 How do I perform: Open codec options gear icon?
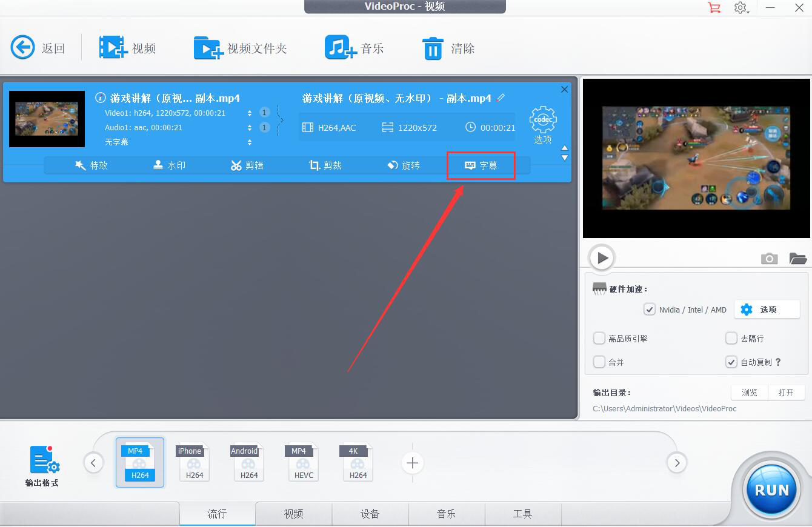point(542,120)
